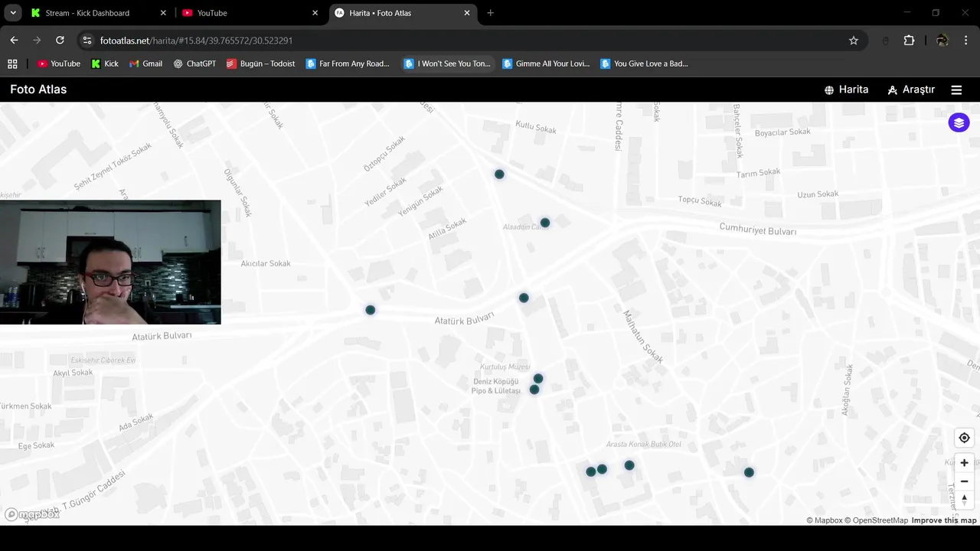This screenshot has height=551, width=980.
Task: Open the map layers button
Action: click(959, 122)
